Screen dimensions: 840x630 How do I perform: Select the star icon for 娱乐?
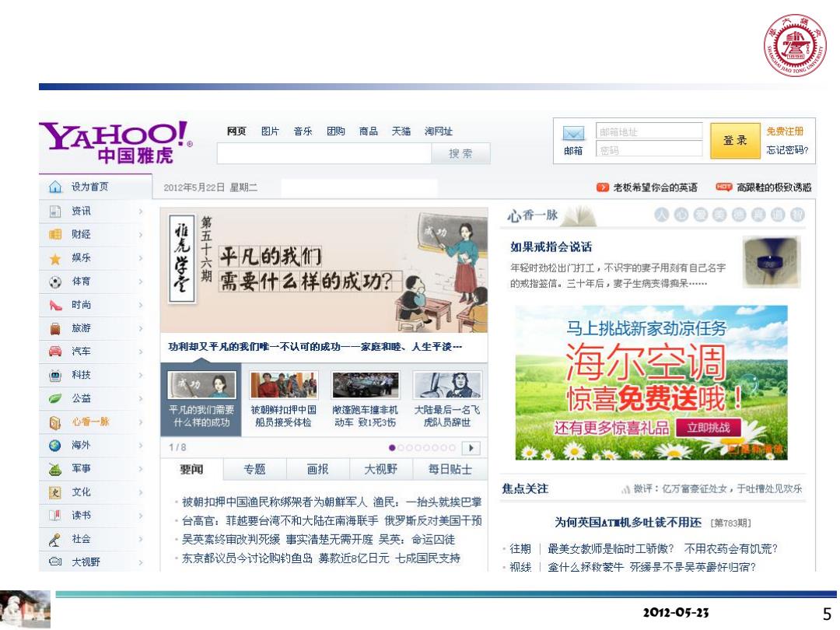click(55, 259)
